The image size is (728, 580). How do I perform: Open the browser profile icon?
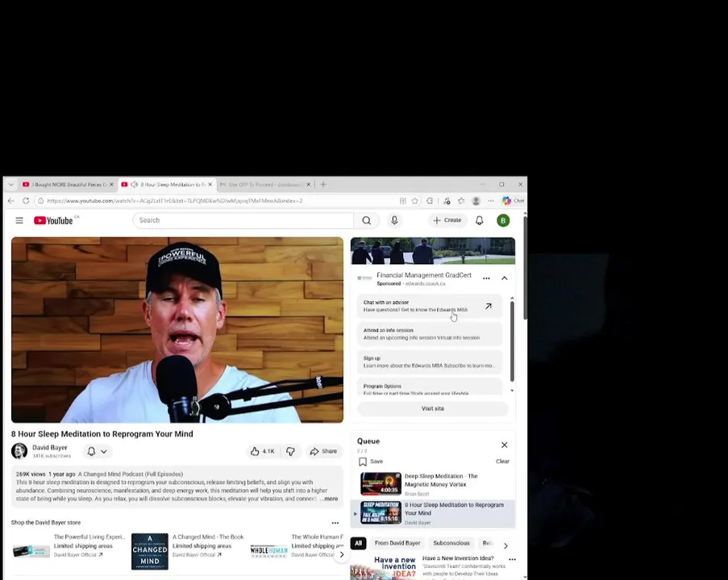pyautogui.click(x=476, y=201)
